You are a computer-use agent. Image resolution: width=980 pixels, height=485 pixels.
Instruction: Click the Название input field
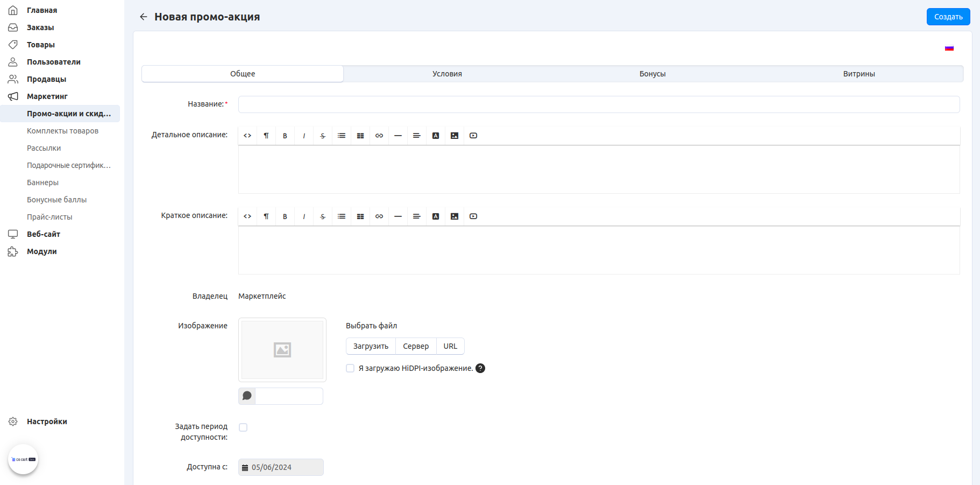pyautogui.click(x=599, y=104)
